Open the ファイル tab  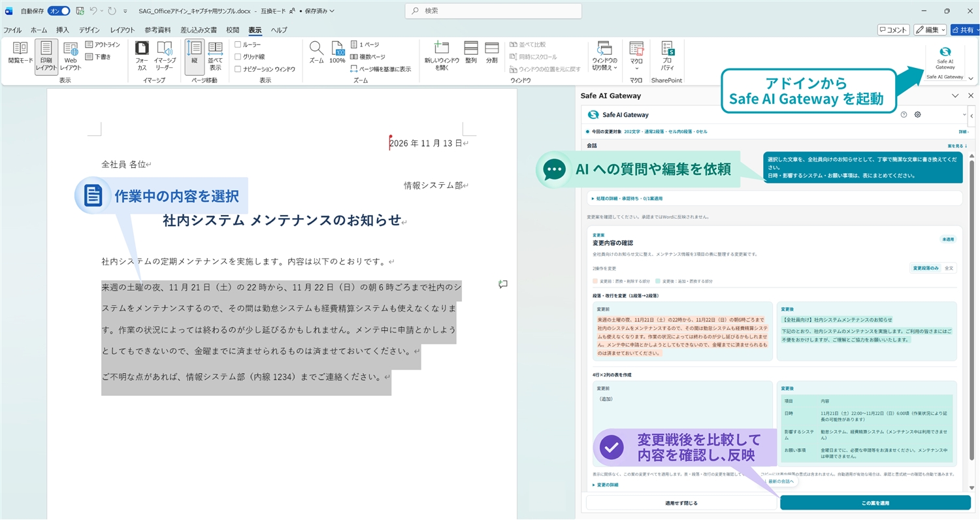click(x=12, y=30)
